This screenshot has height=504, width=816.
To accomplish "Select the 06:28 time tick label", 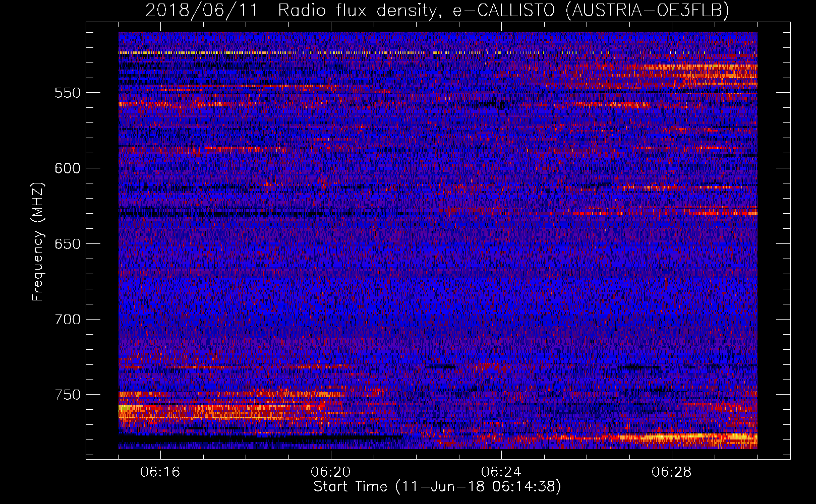I will [x=672, y=472].
